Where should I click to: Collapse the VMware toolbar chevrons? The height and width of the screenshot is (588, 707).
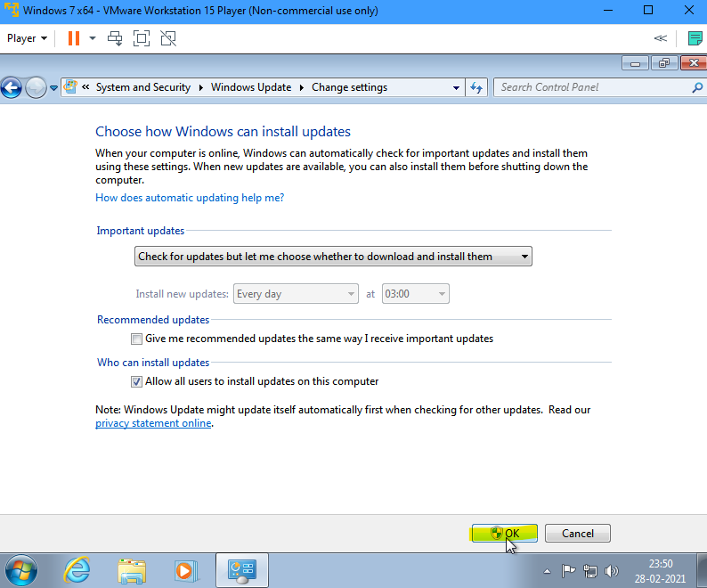pyautogui.click(x=661, y=38)
